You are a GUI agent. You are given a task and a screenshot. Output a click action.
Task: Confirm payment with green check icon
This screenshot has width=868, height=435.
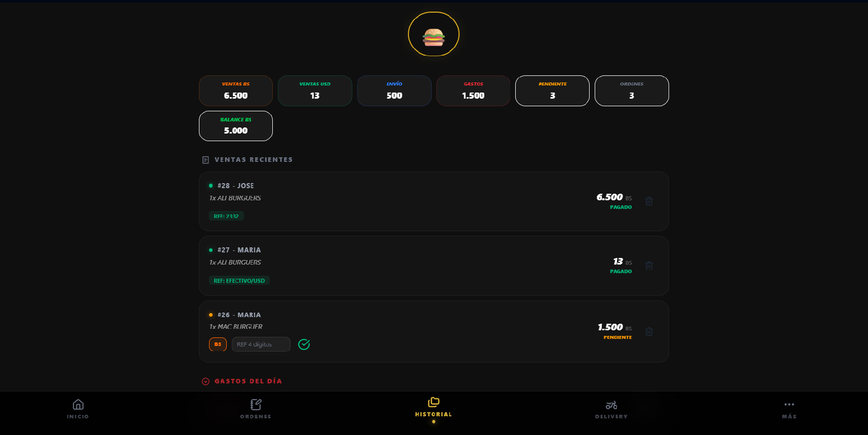304,344
